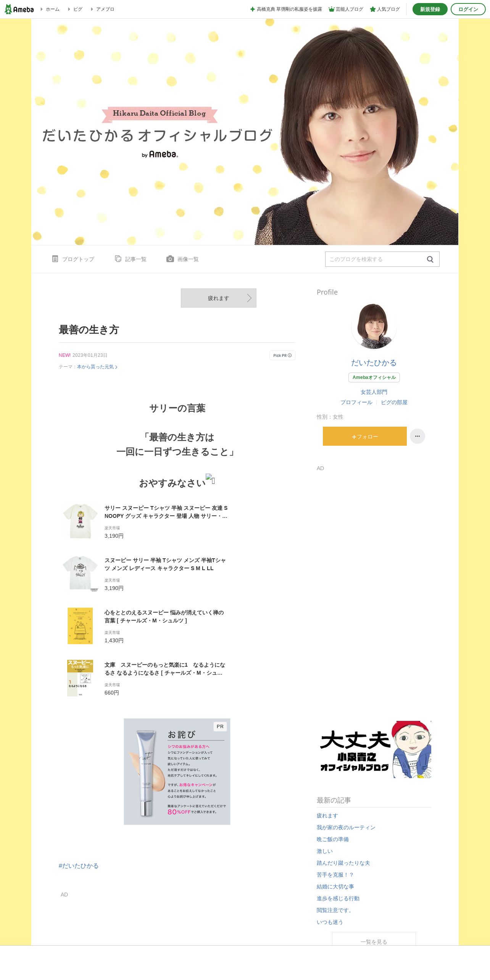
Task: Click the 一覧を見る button
Action: pos(374,939)
